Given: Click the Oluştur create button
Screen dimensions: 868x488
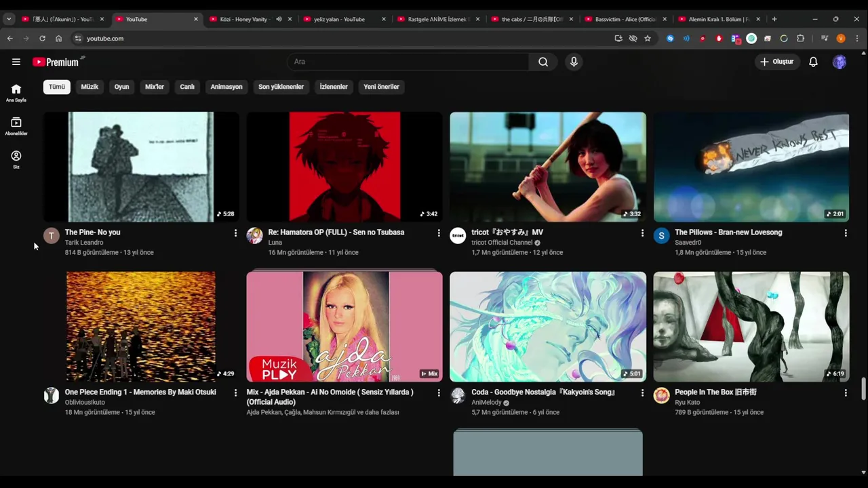Looking at the screenshot, I should 778,62.
